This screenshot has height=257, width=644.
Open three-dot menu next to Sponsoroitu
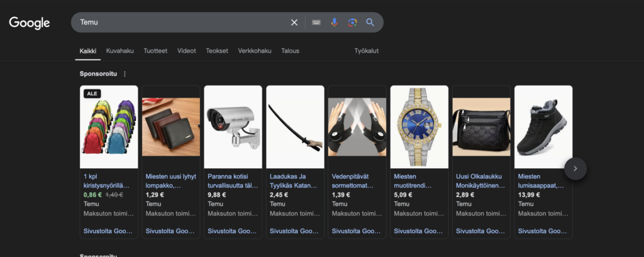(125, 74)
